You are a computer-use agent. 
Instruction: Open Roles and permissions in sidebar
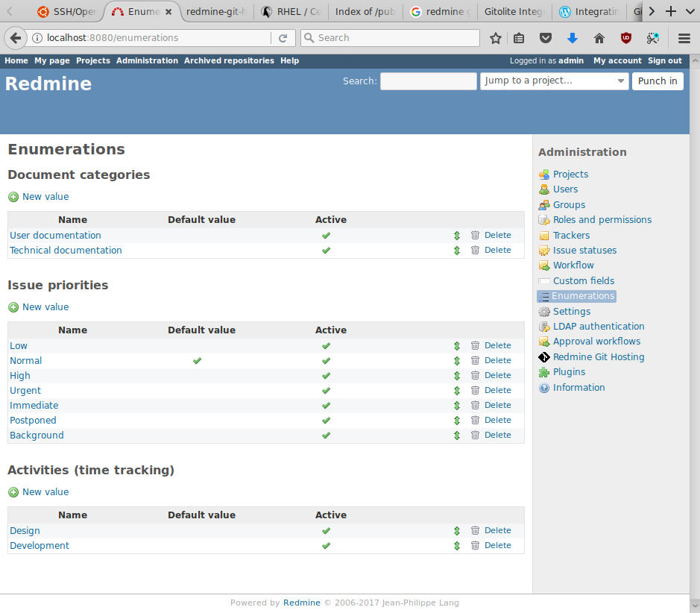click(x=602, y=220)
